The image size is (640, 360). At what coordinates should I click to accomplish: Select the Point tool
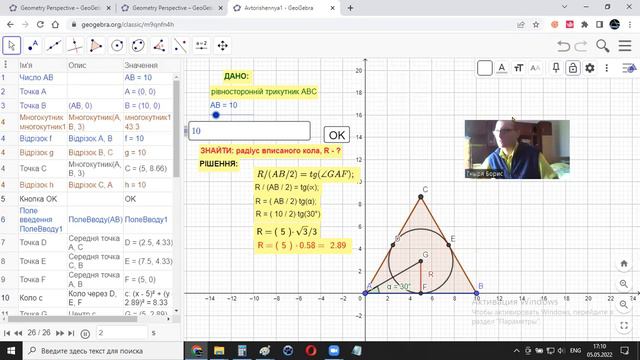tap(33, 45)
